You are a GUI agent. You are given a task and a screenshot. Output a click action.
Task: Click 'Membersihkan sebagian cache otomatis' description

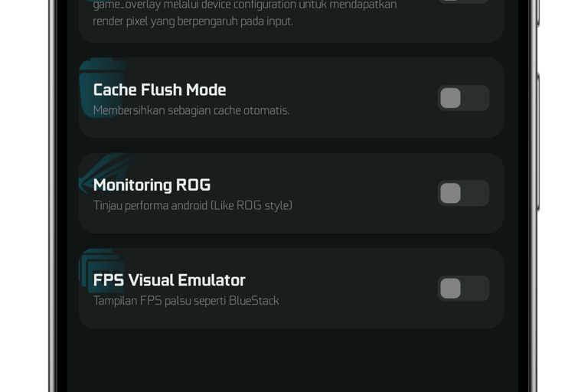pyautogui.click(x=191, y=110)
